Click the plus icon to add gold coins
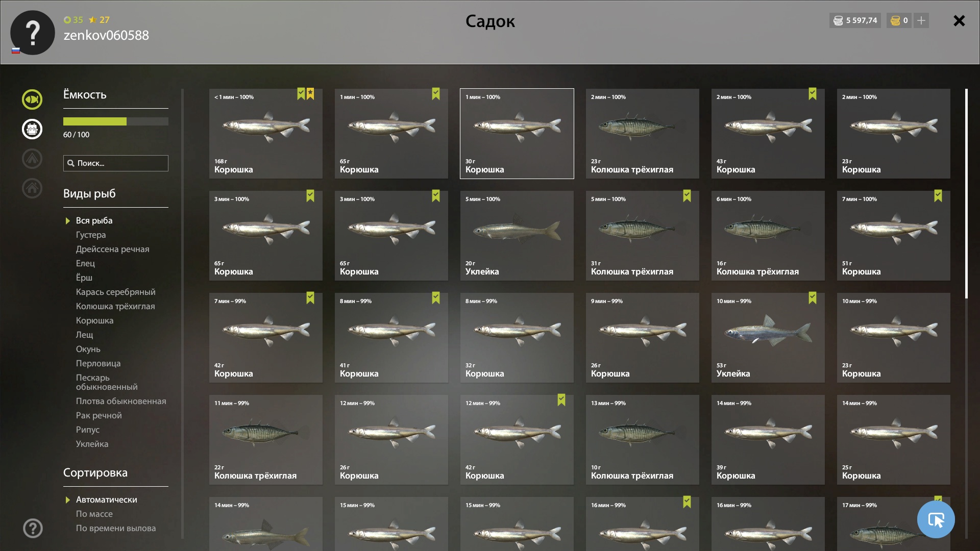This screenshot has width=980, height=551. click(921, 20)
